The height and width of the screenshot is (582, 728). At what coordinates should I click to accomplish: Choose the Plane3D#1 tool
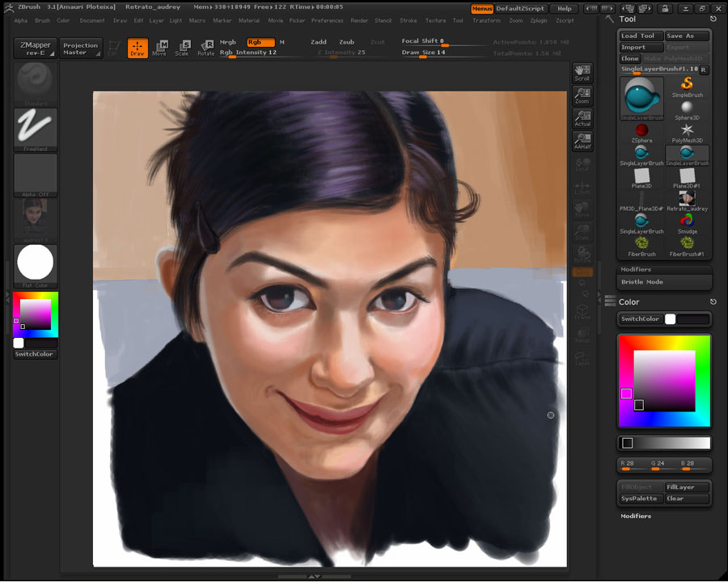click(687, 178)
